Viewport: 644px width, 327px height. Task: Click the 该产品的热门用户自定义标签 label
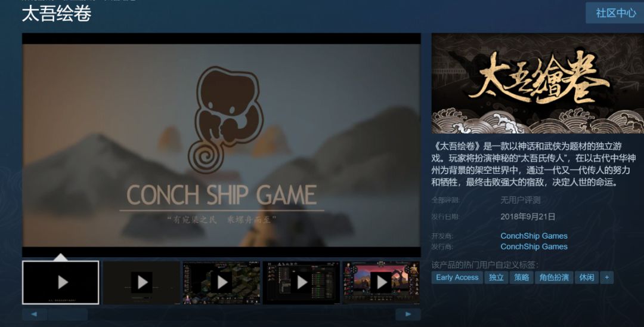click(485, 265)
